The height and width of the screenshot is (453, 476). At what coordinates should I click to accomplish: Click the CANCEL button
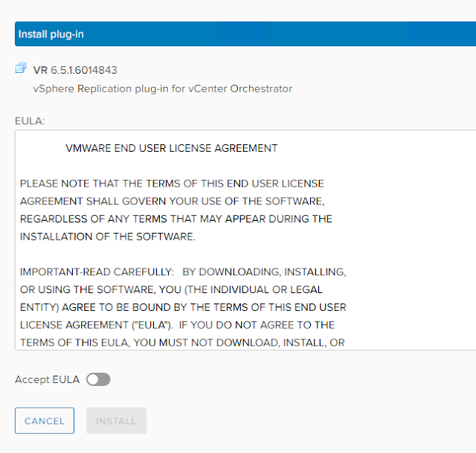coord(45,420)
